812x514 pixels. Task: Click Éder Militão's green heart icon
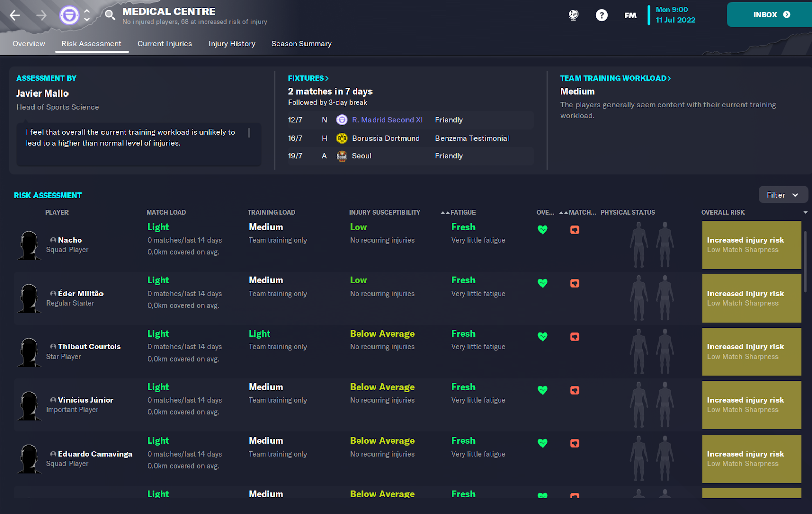click(543, 283)
